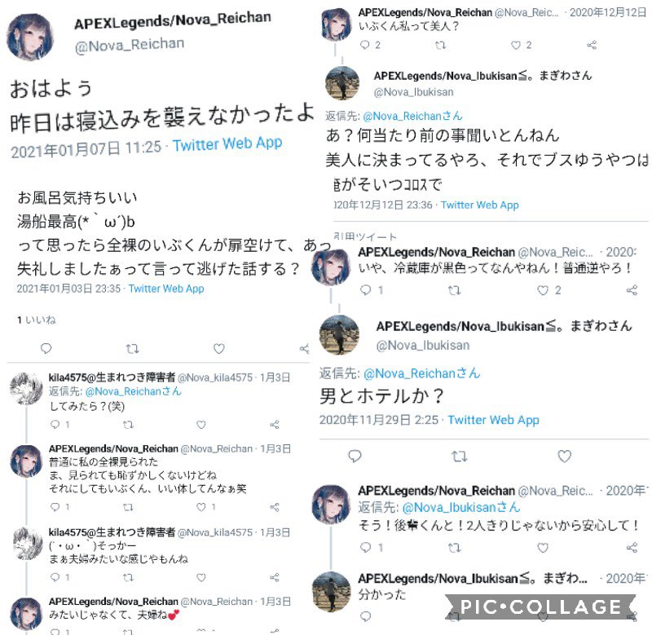The width and height of the screenshot is (652, 644).
Task: Open kila4575's avatar on 'してみたら' reply
Action: pyautogui.click(x=26, y=389)
